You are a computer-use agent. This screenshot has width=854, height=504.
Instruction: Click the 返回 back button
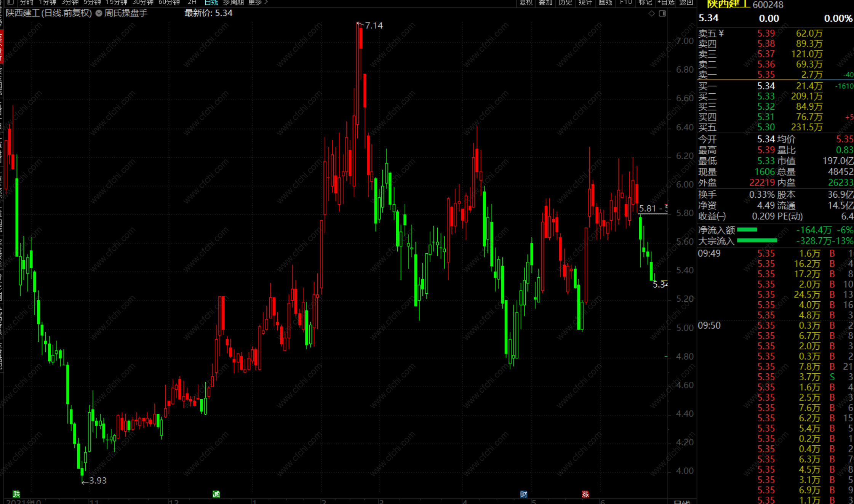(686, 2)
